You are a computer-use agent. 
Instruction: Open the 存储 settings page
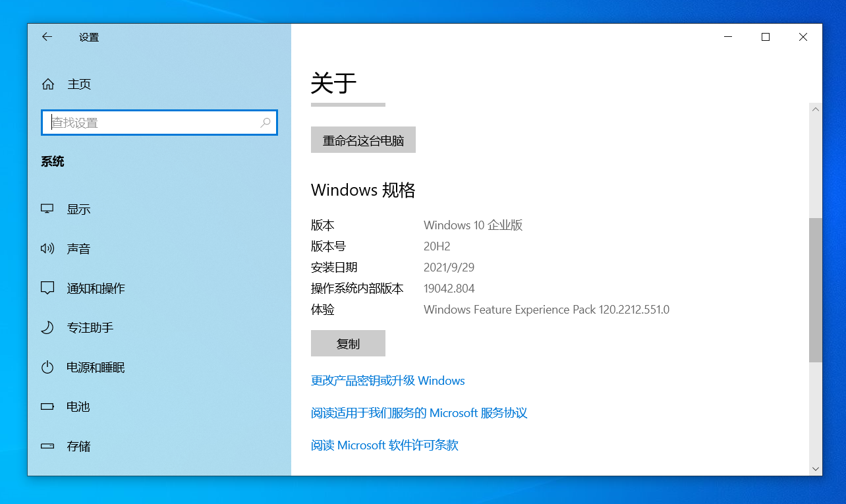159,446
